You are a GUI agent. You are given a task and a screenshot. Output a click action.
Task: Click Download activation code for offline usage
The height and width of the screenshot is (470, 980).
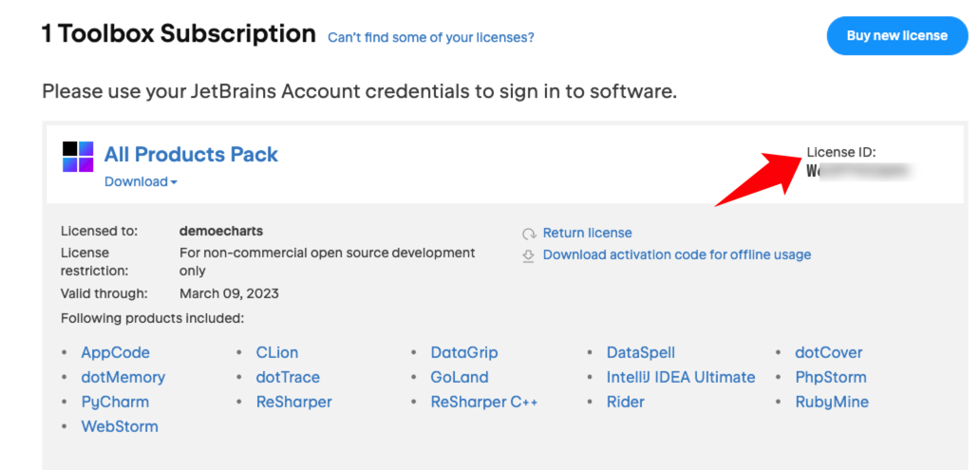[x=677, y=255]
